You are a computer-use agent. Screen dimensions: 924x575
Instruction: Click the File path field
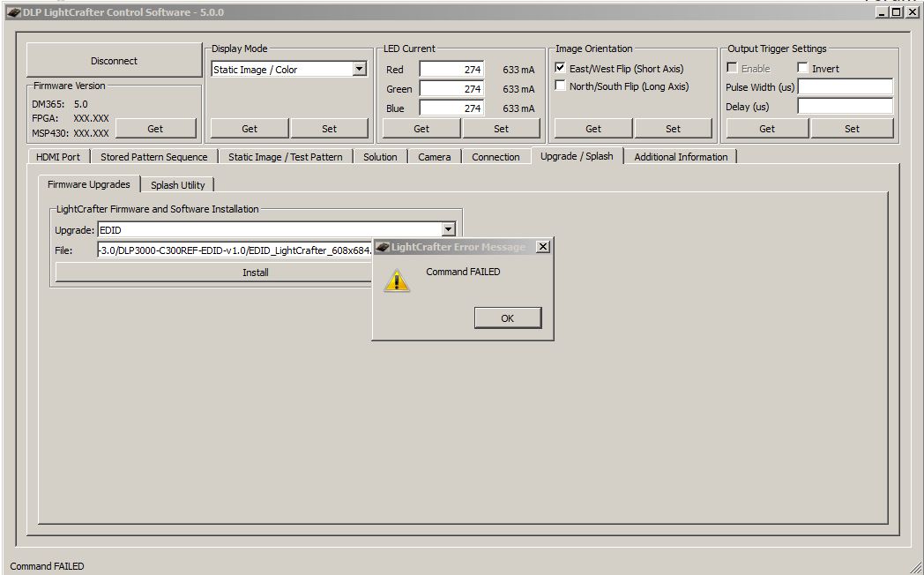[x=235, y=250]
